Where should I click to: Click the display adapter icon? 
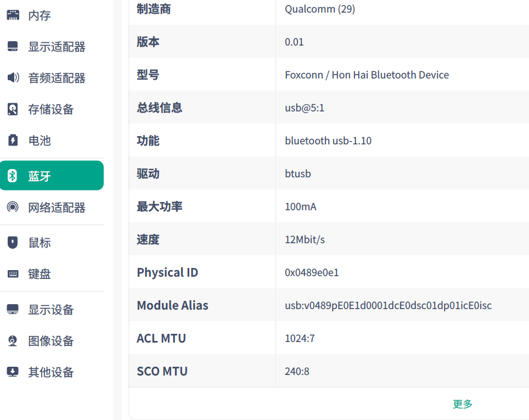[13, 47]
